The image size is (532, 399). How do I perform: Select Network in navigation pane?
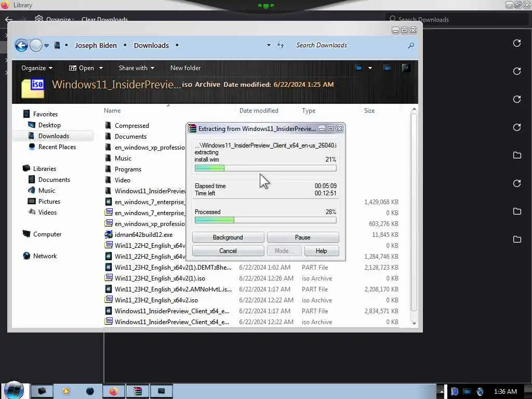(45, 256)
